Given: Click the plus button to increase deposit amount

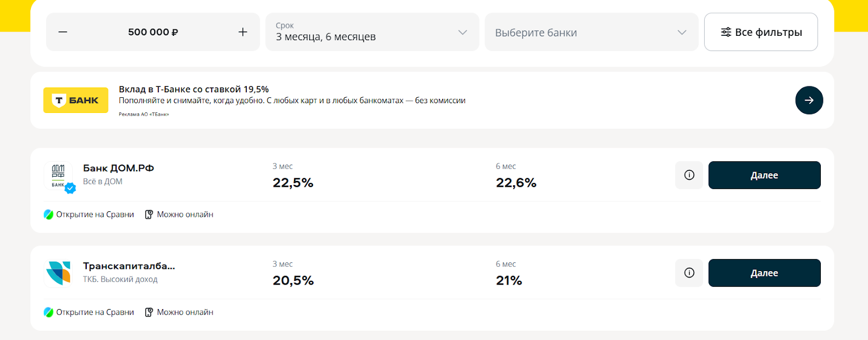Looking at the screenshot, I should click(242, 32).
